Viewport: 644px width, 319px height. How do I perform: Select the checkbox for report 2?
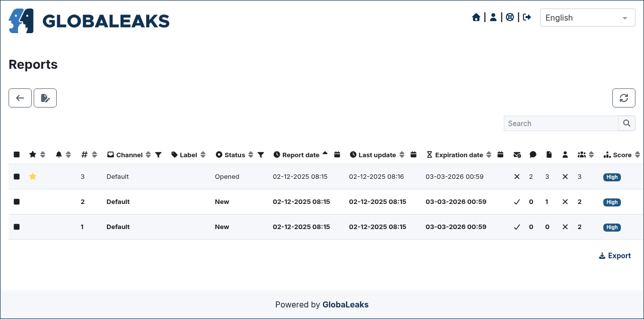click(17, 202)
